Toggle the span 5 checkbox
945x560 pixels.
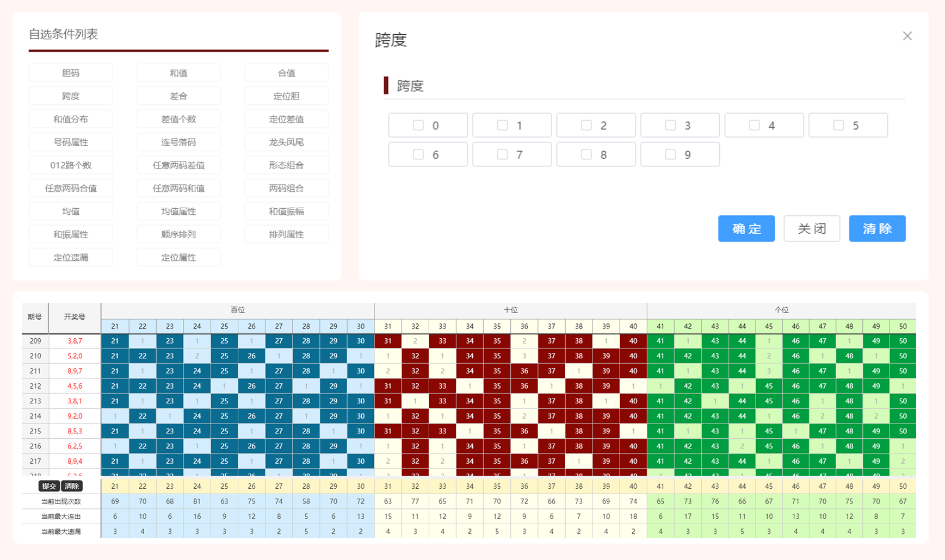tap(838, 126)
